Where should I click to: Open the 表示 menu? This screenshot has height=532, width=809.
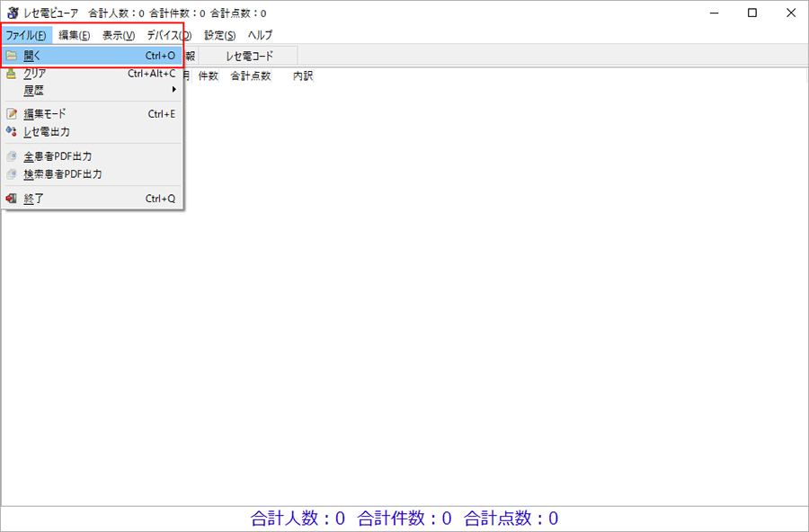tap(118, 35)
